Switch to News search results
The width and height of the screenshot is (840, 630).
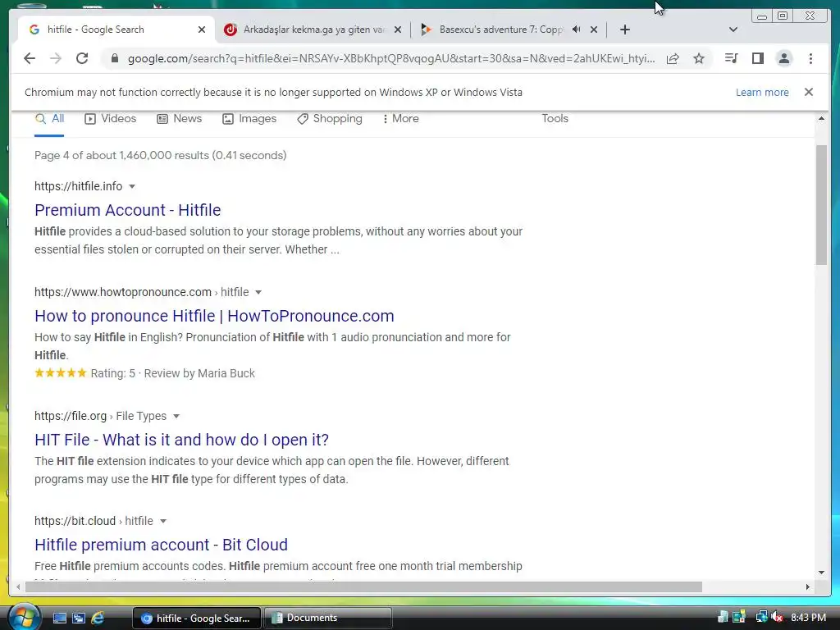tap(179, 119)
